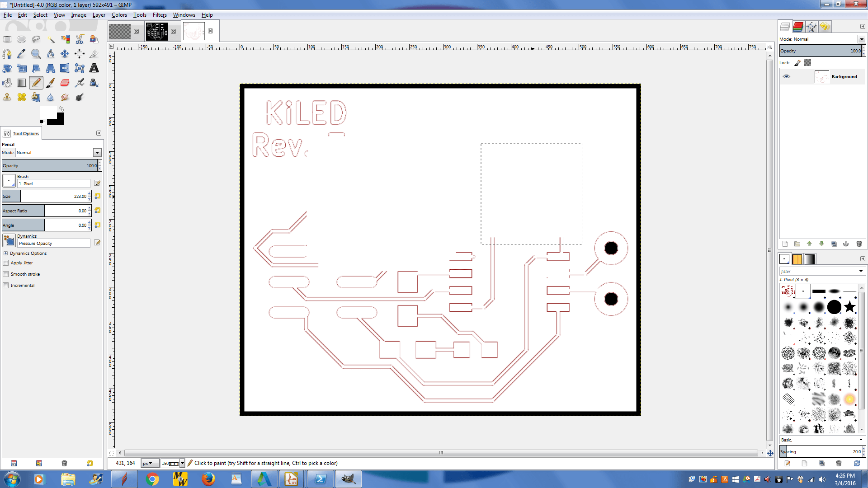The height and width of the screenshot is (488, 868).
Task: Hide the Background layer with eye icon
Action: tap(787, 76)
